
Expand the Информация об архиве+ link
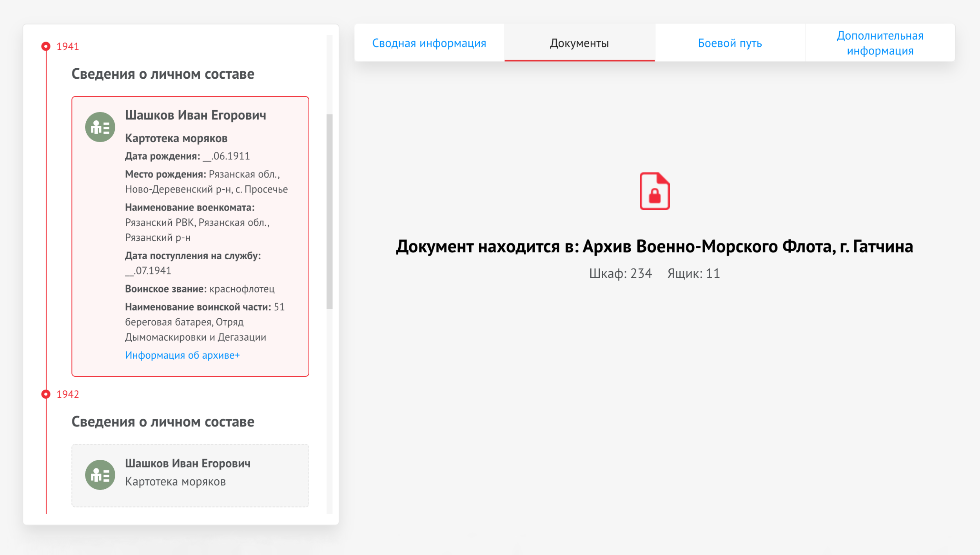click(x=182, y=355)
